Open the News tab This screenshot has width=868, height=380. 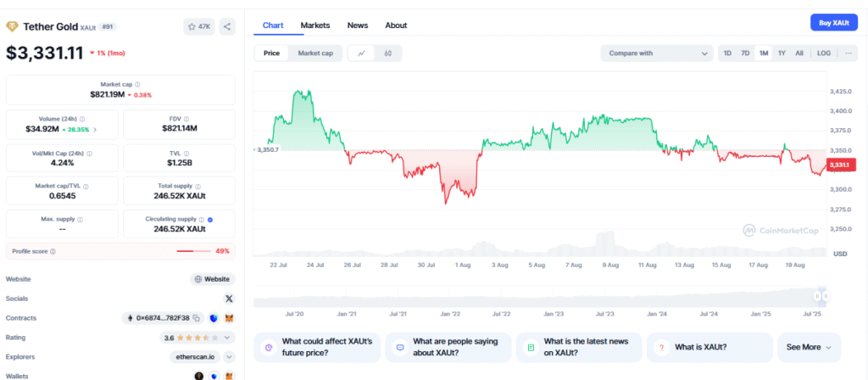click(358, 25)
